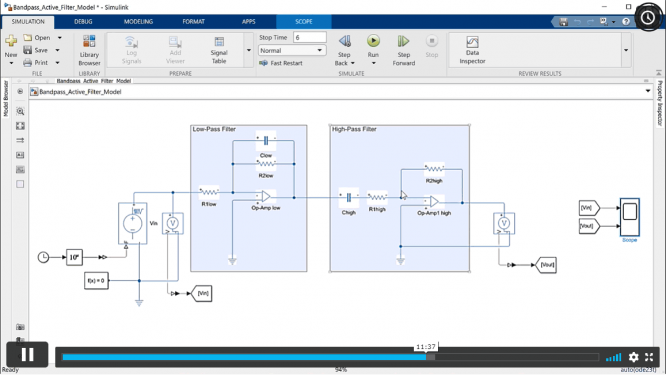
Task: Click the Stop Time input field
Action: tap(310, 38)
